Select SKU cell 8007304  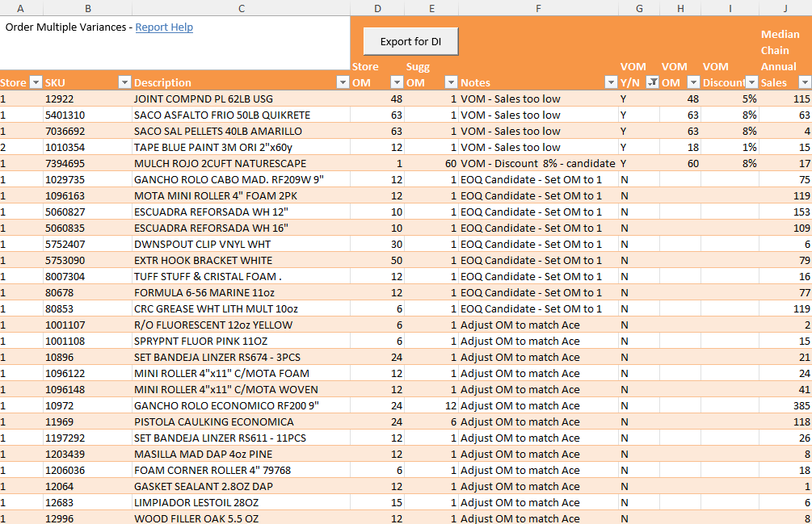click(x=87, y=276)
